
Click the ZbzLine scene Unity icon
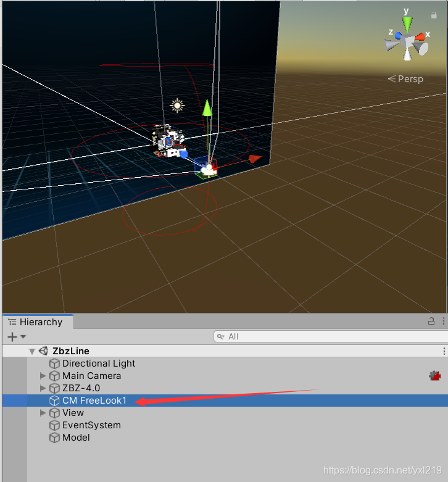(x=43, y=351)
